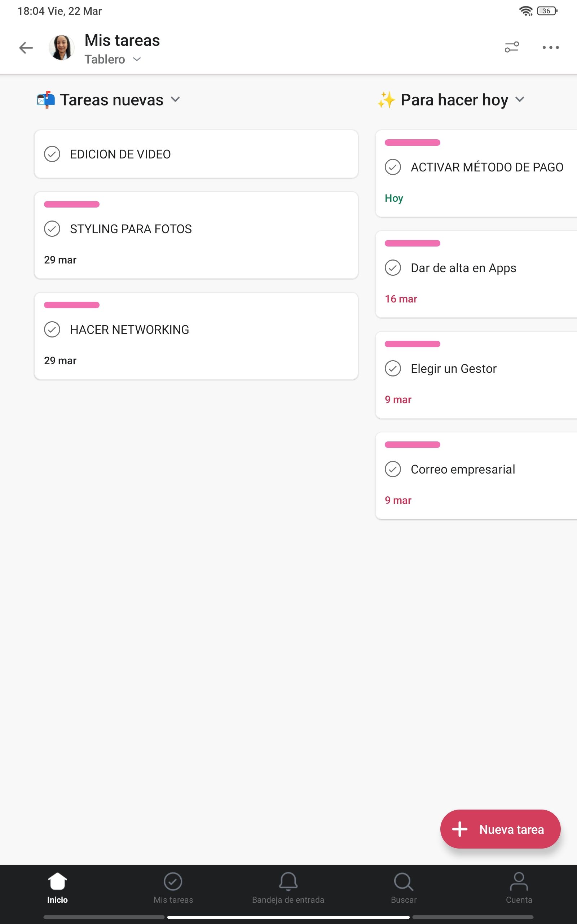Mark EDICION DE VIDEO as complete
The width and height of the screenshot is (577, 924).
pos(52,154)
